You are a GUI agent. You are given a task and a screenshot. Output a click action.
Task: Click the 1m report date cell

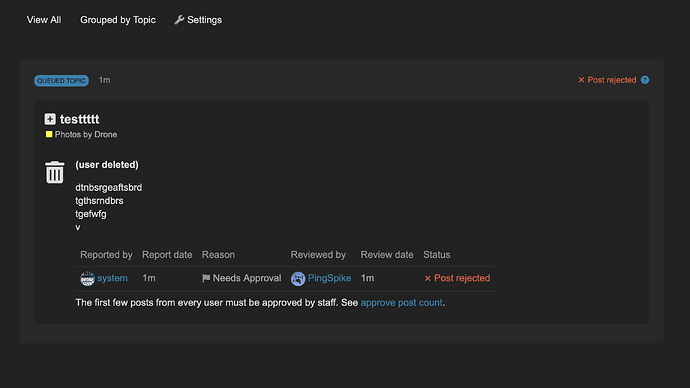[149, 278]
